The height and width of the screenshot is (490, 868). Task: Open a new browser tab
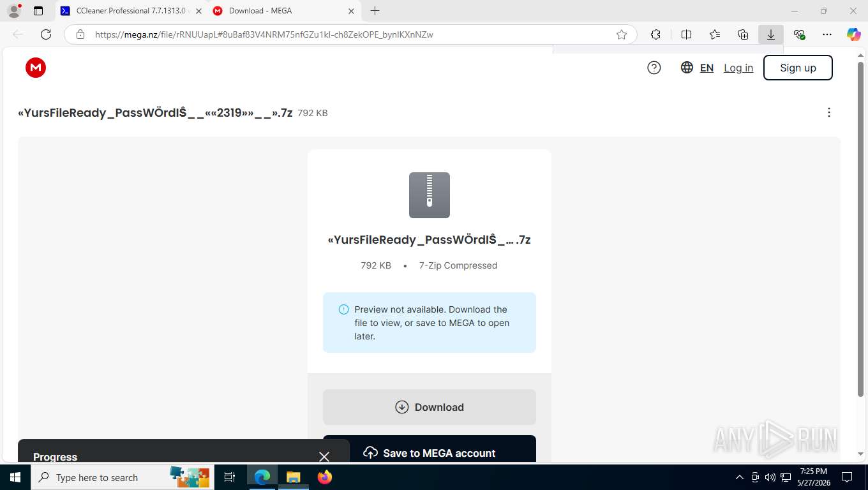(x=375, y=11)
